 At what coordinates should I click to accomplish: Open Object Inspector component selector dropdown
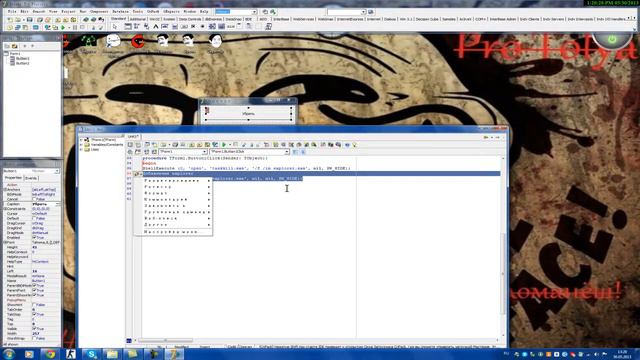(57, 171)
